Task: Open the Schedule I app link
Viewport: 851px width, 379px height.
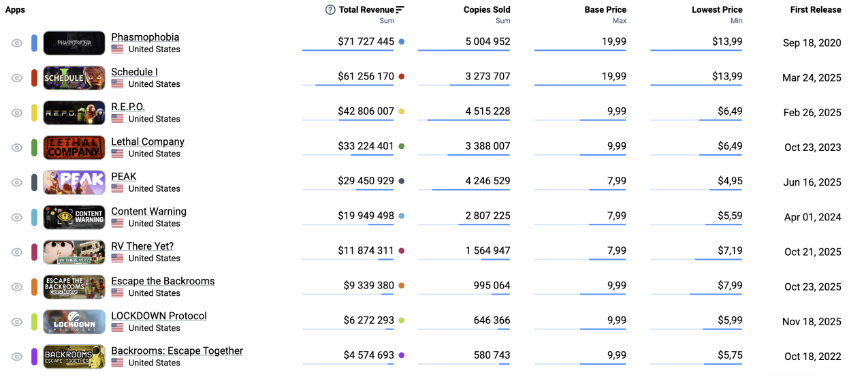Action: tap(135, 72)
